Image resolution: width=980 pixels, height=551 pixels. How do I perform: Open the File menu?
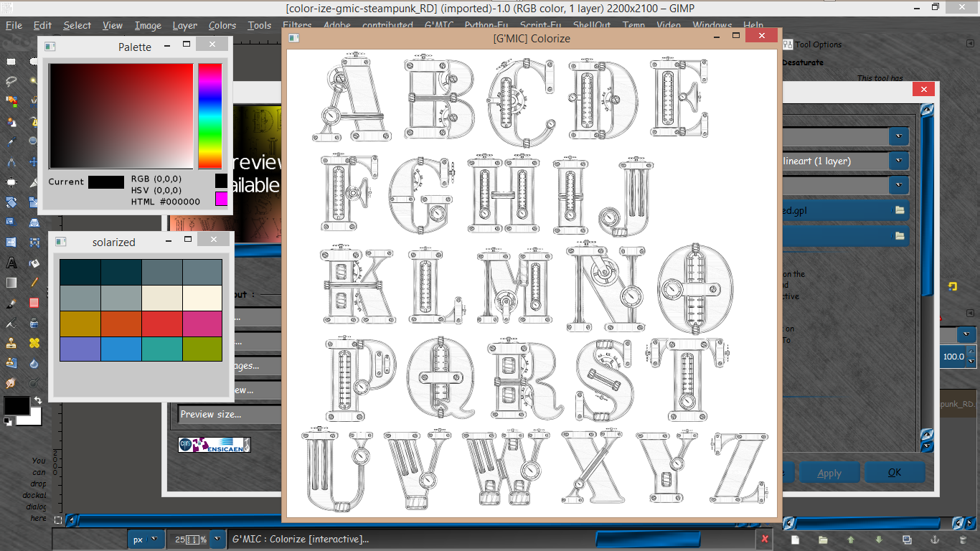tap(14, 25)
